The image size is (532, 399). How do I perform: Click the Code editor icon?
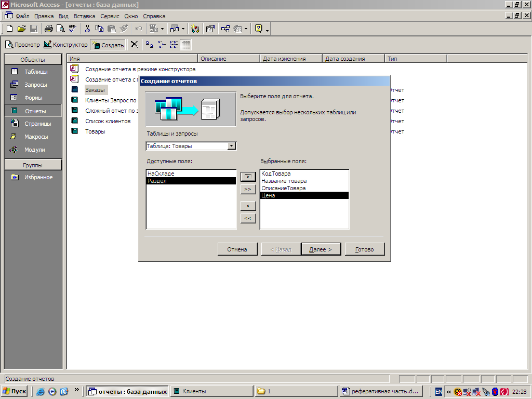195,29
